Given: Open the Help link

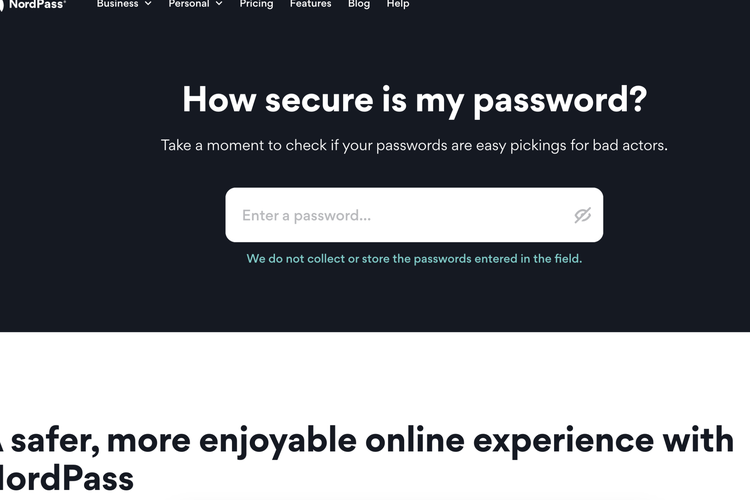Looking at the screenshot, I should tap(398, 4).
